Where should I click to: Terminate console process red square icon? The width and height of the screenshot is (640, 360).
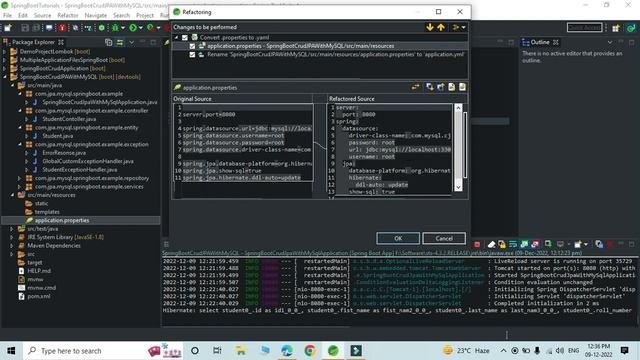(x=477, y=244)
